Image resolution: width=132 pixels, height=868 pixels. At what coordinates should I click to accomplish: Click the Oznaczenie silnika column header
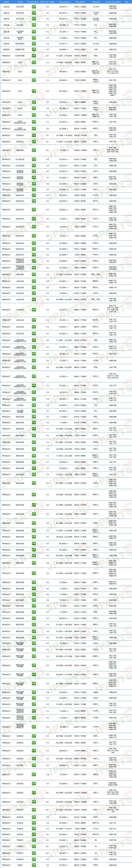point(113,2)
